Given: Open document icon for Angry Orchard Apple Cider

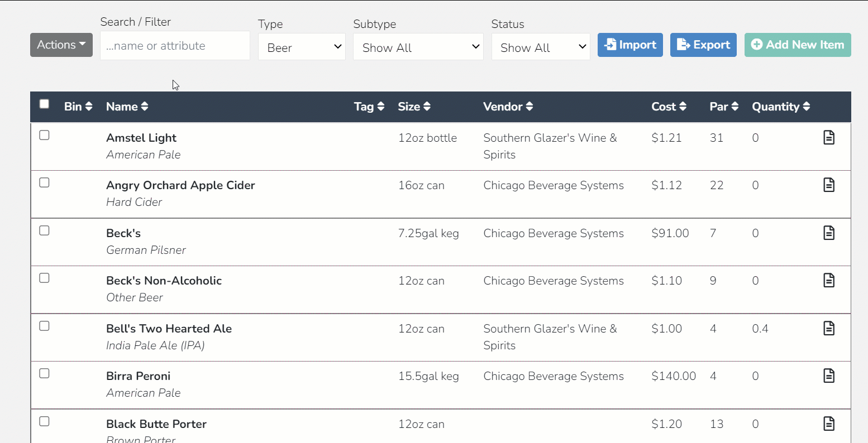Looking at the screenshot, I should (829, 185).
